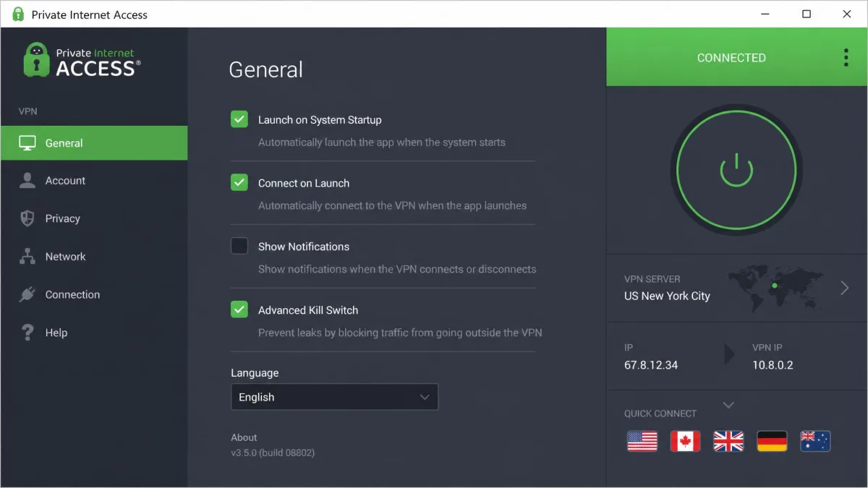
Task: Click the VPN IP value 10.8.0.2
Action: click(773, 365)
